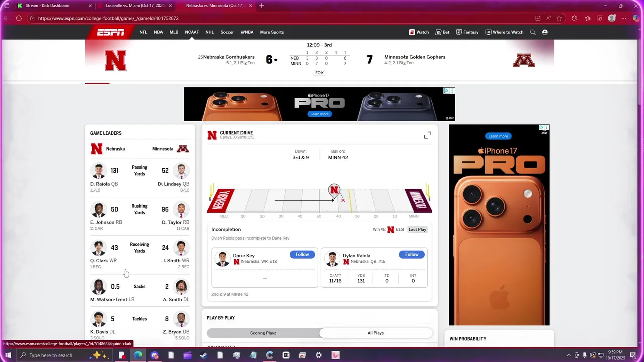This screenshot has height=362, width=644.
Task: Follow Dylan Raiola
Action: (x=412, y=255)
